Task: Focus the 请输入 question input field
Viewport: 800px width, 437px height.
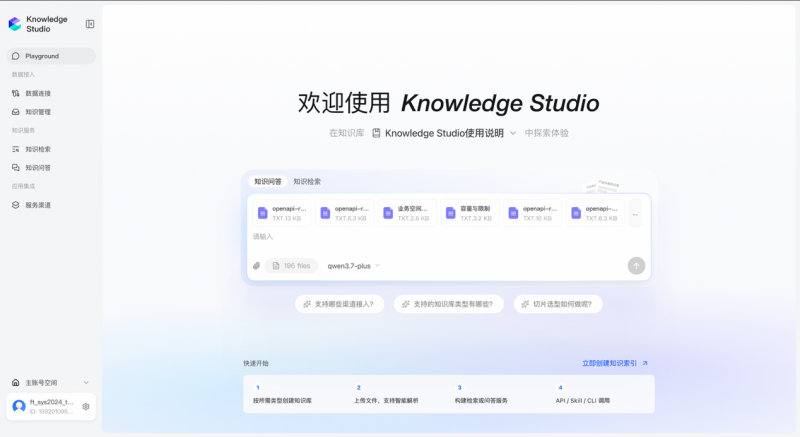Action: (449, 241)
